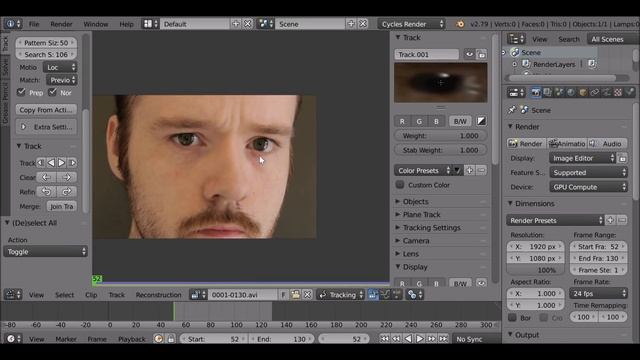Open the File menu
The height and width of the screenshot is (360, 640).
coord(34,24)
